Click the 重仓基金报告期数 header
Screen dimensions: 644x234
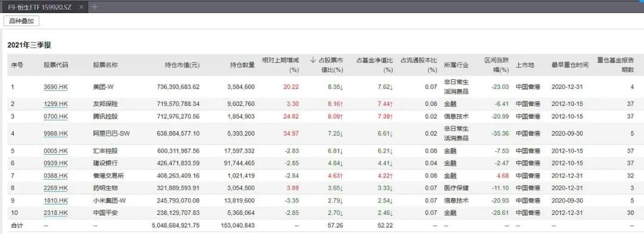pos(615,65)
